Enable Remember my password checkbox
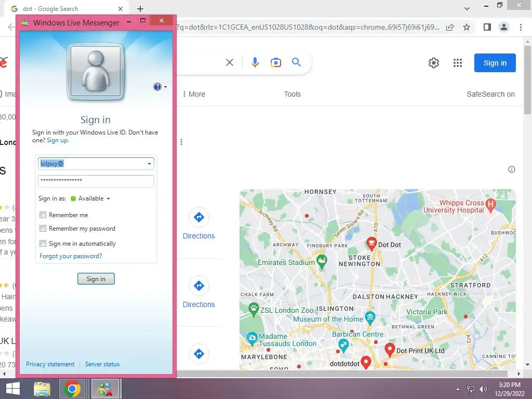Image resolution: width=532 pixels, height=399 pixels. tap(43, 229)
